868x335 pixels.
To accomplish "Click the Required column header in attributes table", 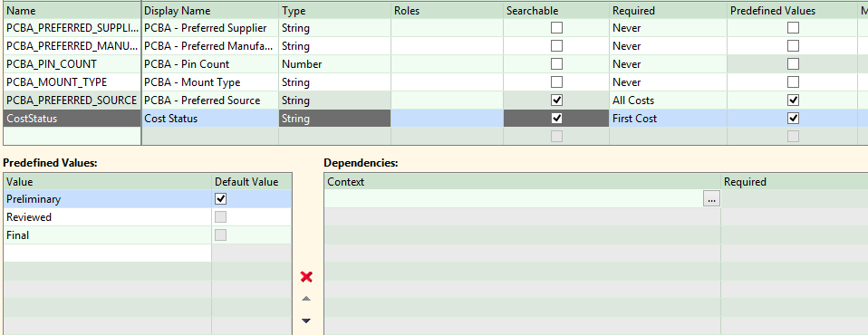I will 668,11.
